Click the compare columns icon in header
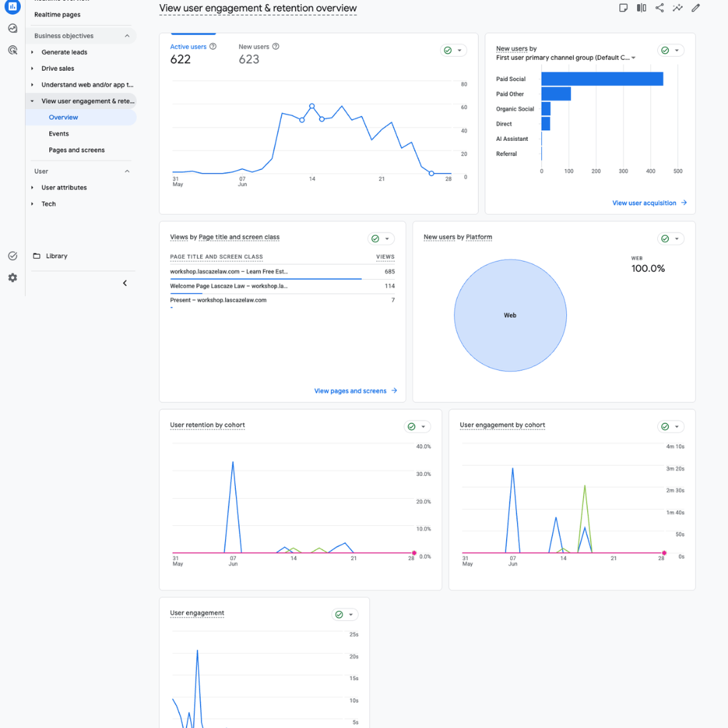Screen dimensions: 728x728 [642, 8]
